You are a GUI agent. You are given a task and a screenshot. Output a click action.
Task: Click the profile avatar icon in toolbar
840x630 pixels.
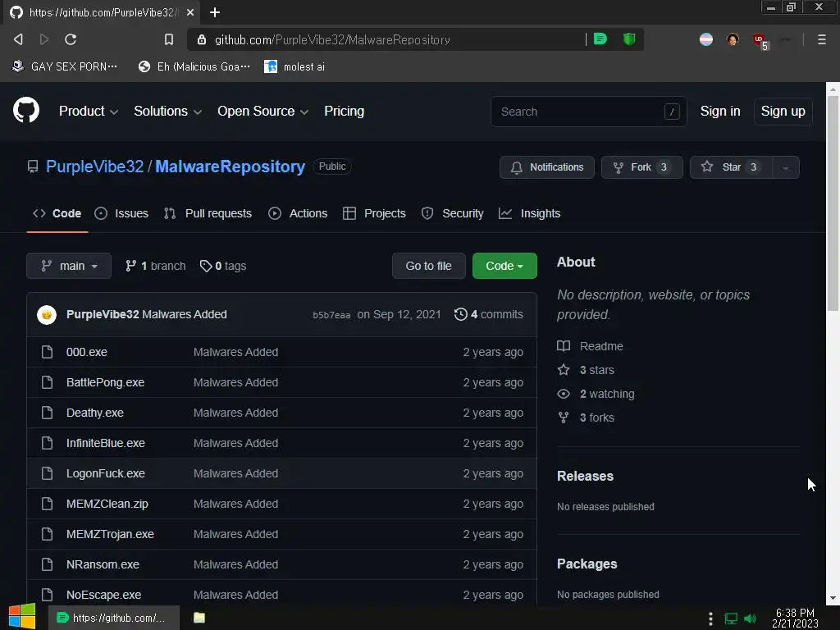point(733,39)
